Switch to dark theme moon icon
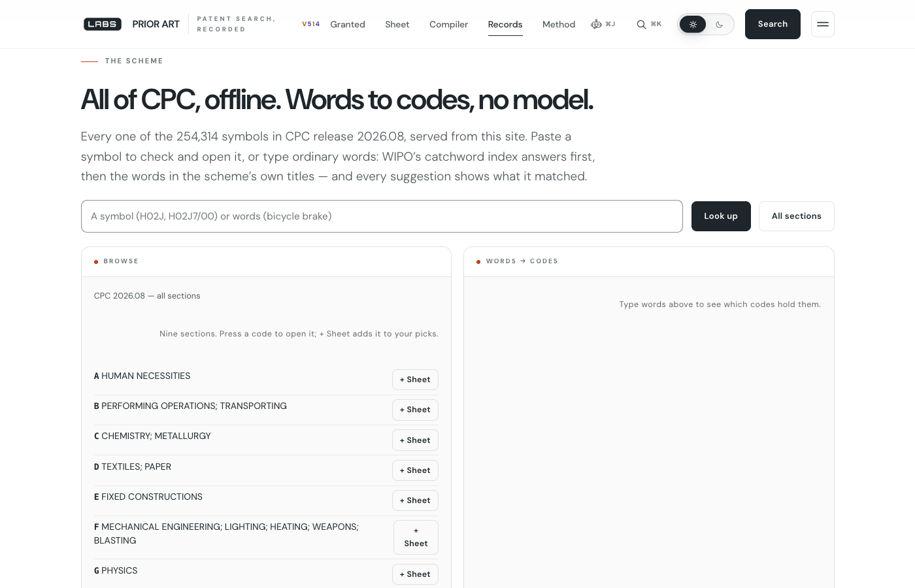The image size is (915, 588). tap(720, 24)
